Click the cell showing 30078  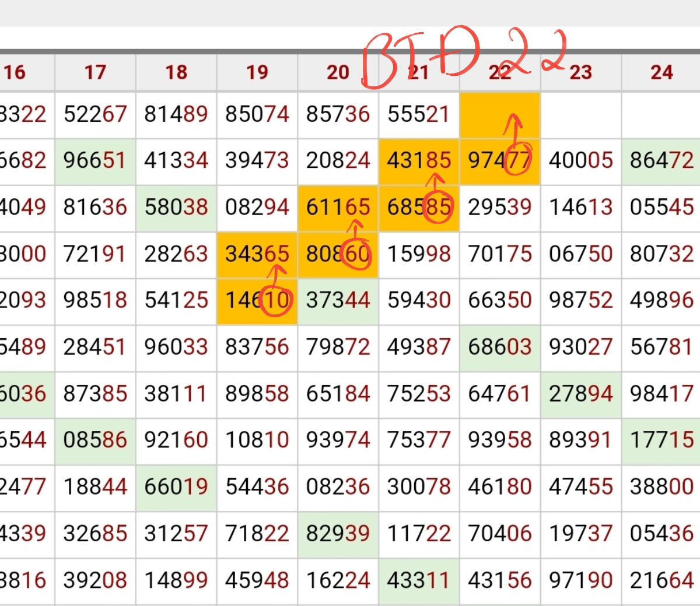click(x=419, y=487)
